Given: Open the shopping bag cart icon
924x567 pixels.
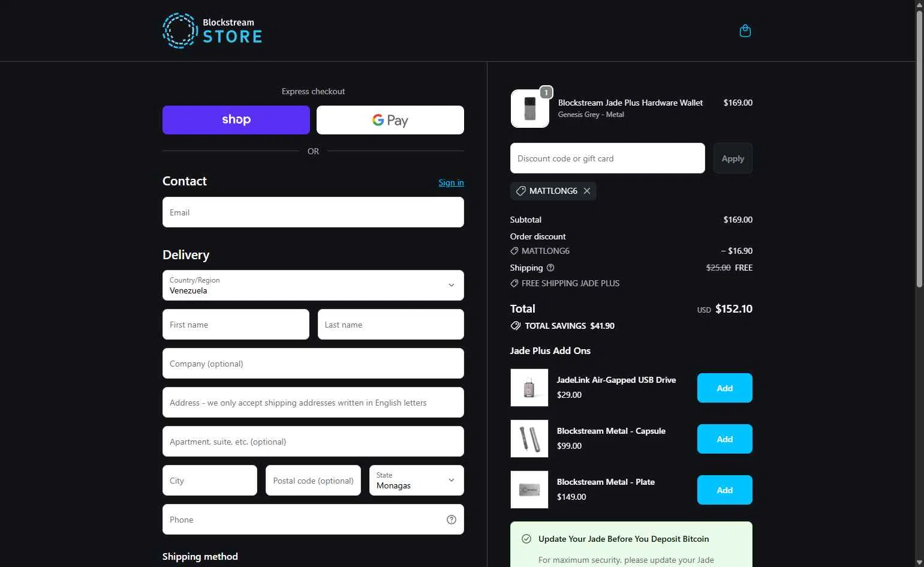Looking at the screenshot, I should (x=745, y=31).
